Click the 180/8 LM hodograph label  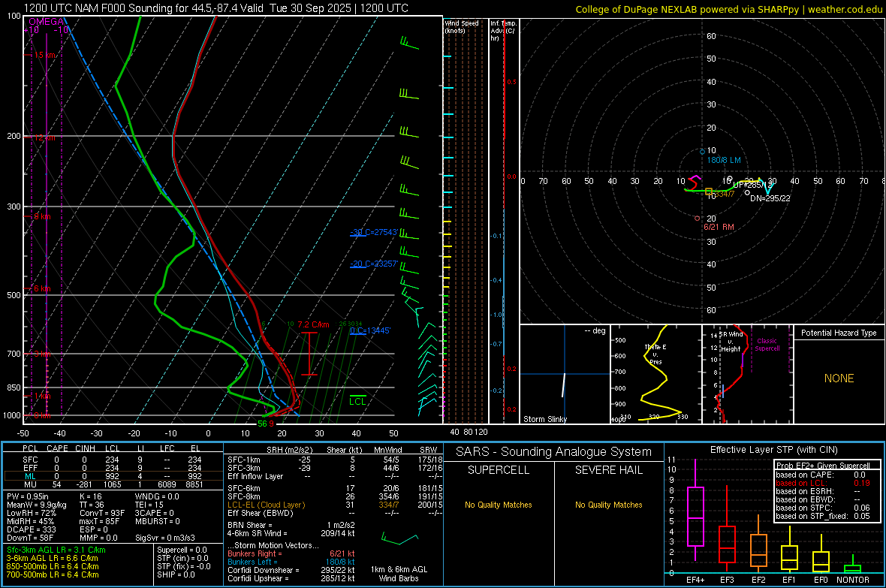pyautogui.click(x=724, y=160)
